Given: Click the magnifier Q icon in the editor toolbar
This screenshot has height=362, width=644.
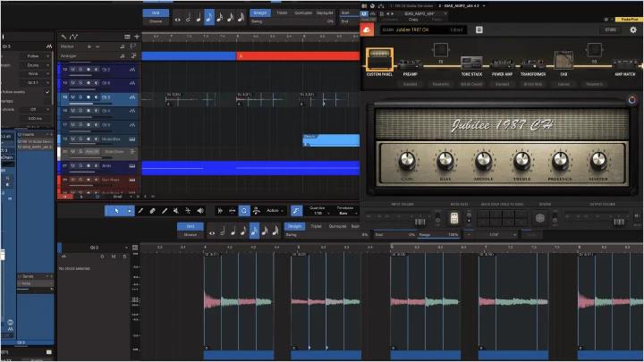Looking at the screenshot, I should [x=244, y=211].
